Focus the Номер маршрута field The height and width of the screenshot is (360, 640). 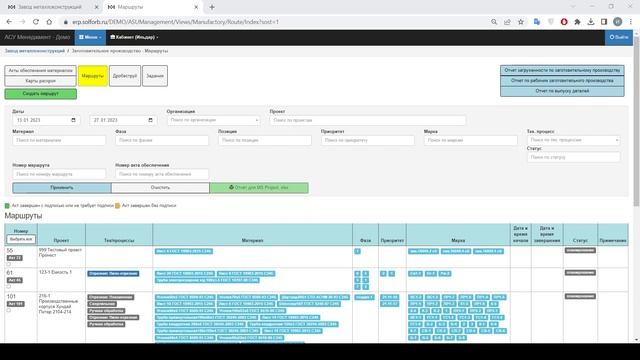tap(59, 174)
